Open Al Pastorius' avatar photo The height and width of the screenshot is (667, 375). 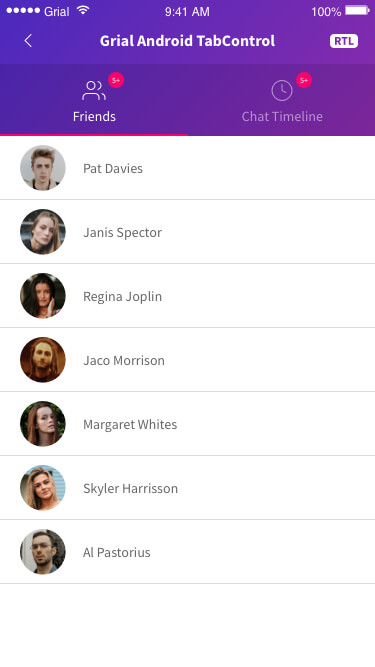point(43,552)
